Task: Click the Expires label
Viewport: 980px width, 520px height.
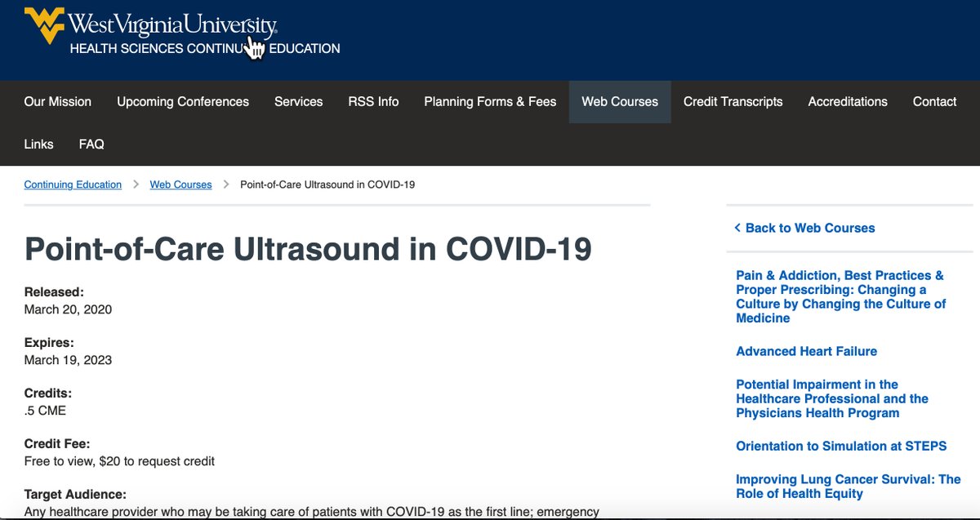Action: click(49, 342)
